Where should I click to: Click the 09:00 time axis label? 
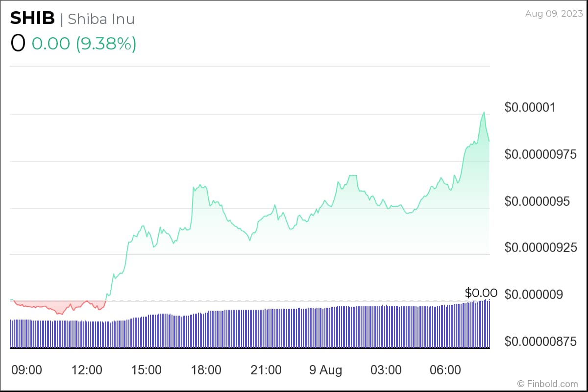(x=26, y=369)
